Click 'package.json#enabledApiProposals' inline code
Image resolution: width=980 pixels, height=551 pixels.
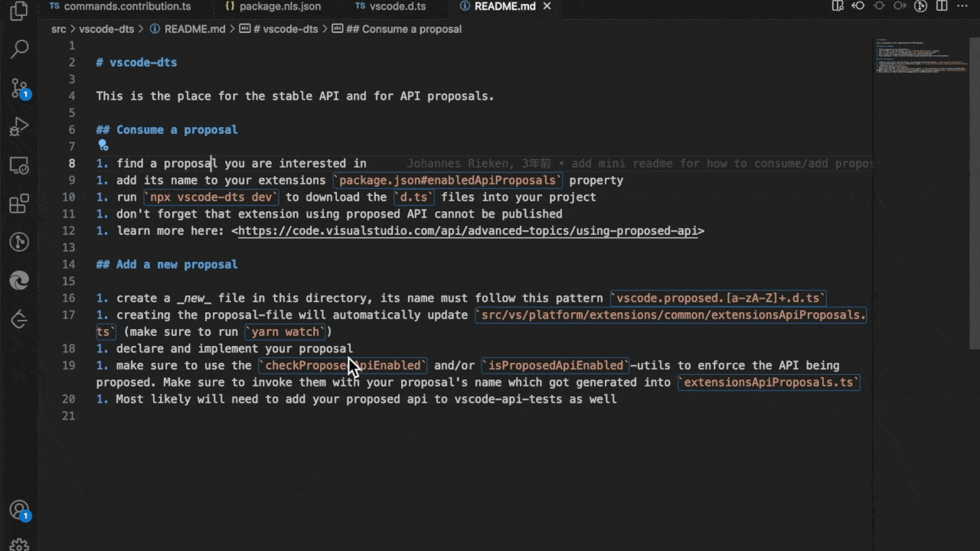pyautogui.click(x=448, y=180)
